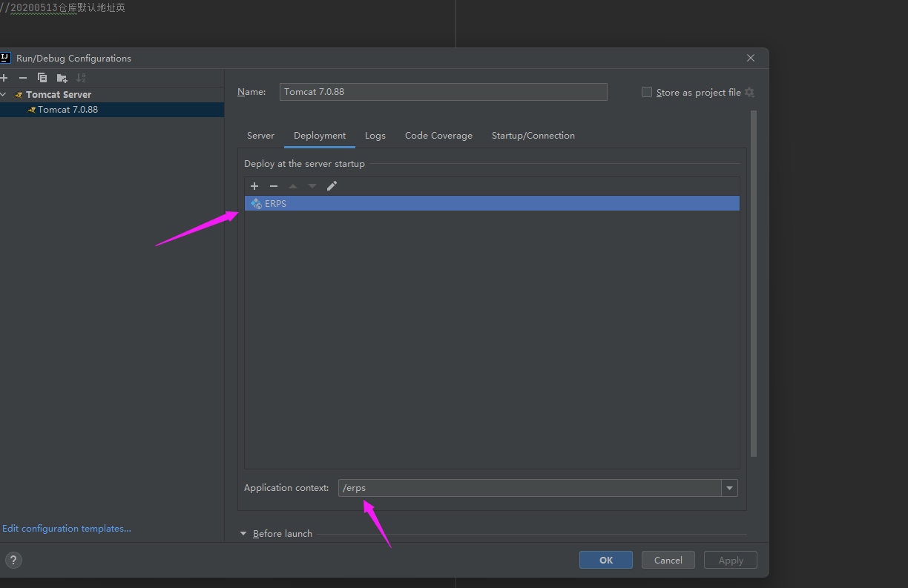
Task: Edit deployment artifact pencil icon
Action: coord(332,186)
